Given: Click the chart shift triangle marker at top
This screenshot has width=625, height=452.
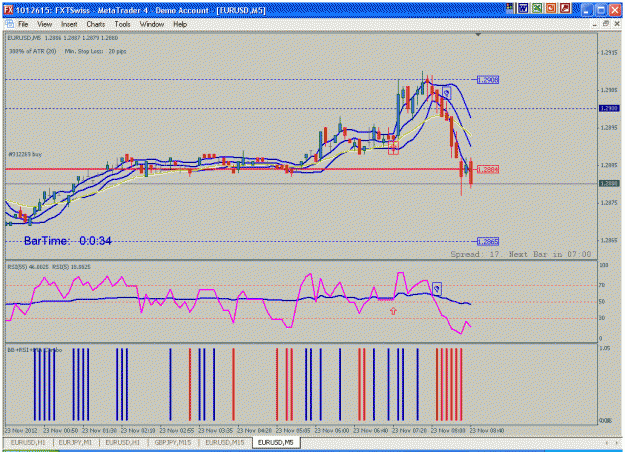Looking at the screenshot, I should (x=478, y=35).
